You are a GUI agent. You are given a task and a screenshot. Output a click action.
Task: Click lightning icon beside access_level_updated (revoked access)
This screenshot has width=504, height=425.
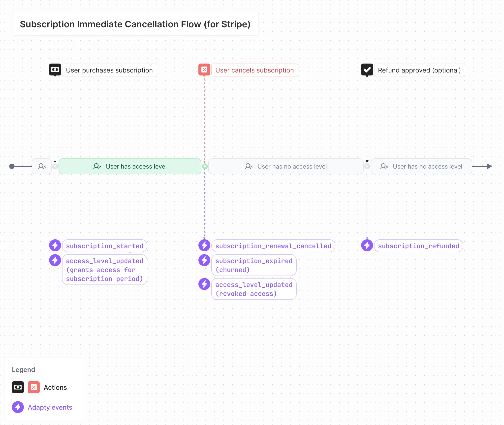pyautogui.click(x=204, y=284)
